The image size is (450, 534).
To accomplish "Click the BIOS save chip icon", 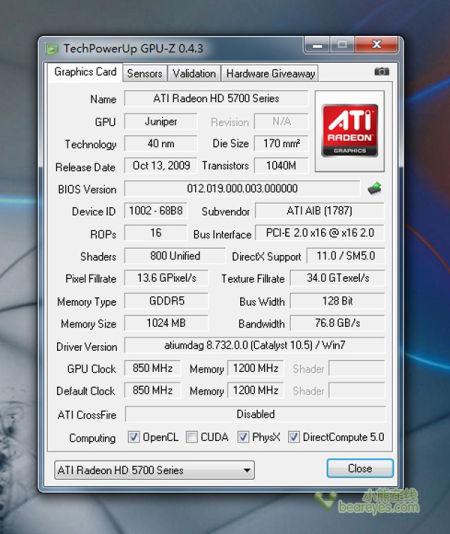I will [374, 188].
